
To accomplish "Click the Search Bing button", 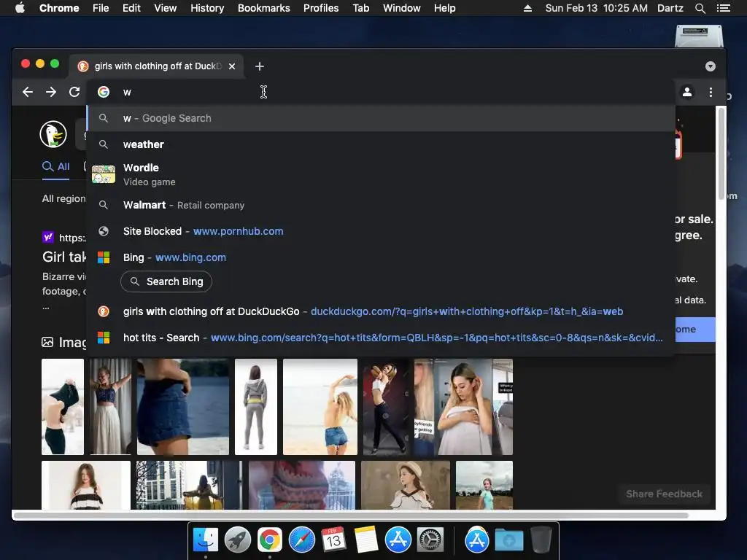I will (166, 281).
